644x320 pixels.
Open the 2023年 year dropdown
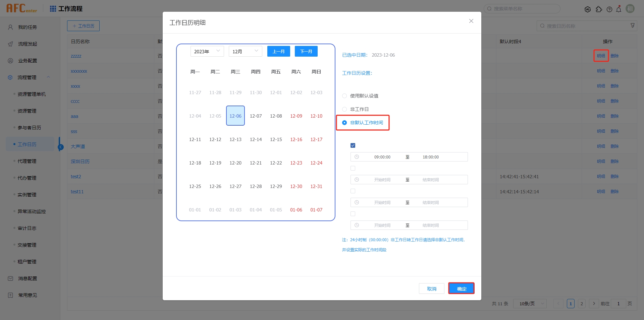207,51
